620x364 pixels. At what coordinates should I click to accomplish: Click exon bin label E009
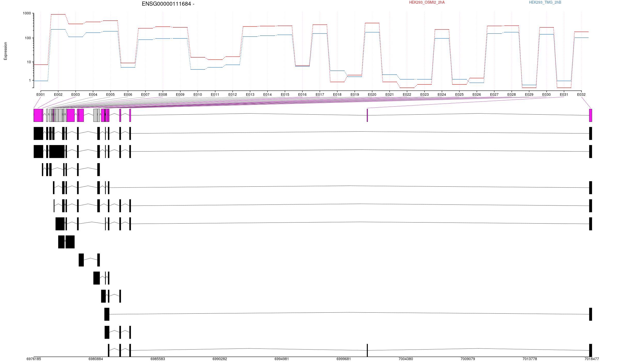[x=180, y=94]
